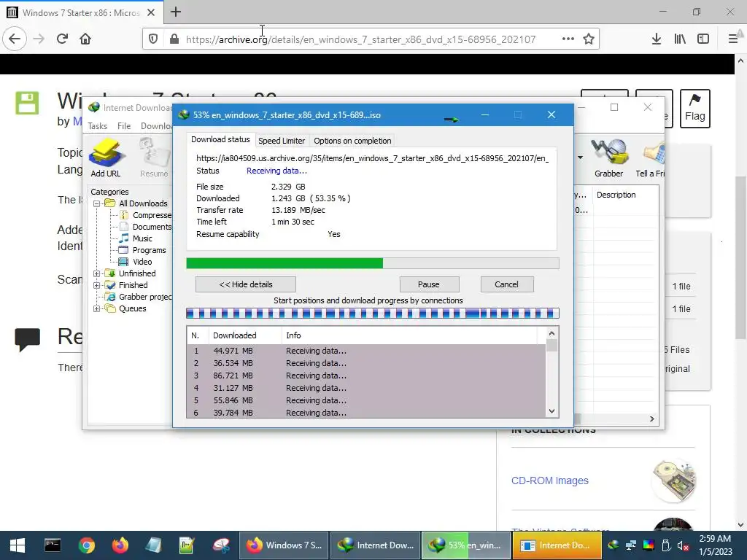Open the CD-ROM Images collection link
Screen dimensions: 747x560
[x=550, y=481]
